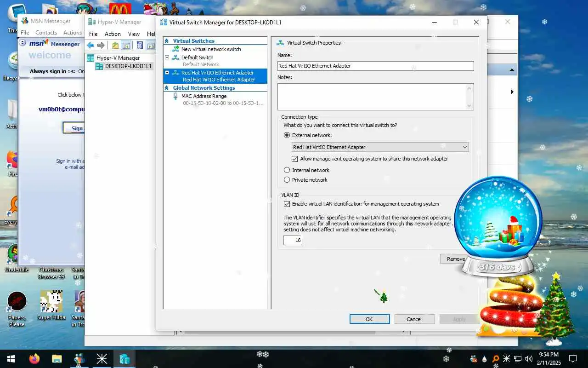
Task: Open Action menu in Hyper-V Manager
Action: pos(113,34)
